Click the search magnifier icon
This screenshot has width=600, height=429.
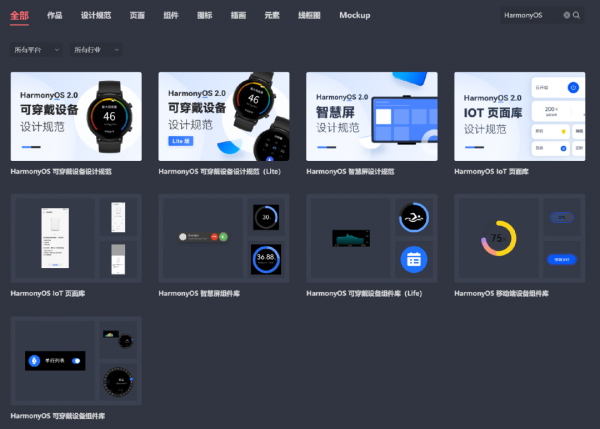point(577,15)
